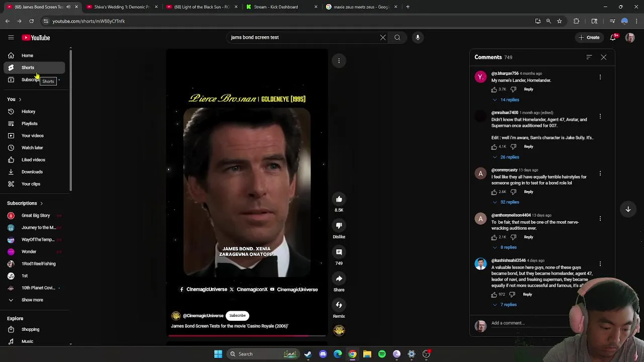Open options for mraihan7400 comment
The width and height of the screenshot is (644, 362).
pyautogui.click(x=600, y=116)
